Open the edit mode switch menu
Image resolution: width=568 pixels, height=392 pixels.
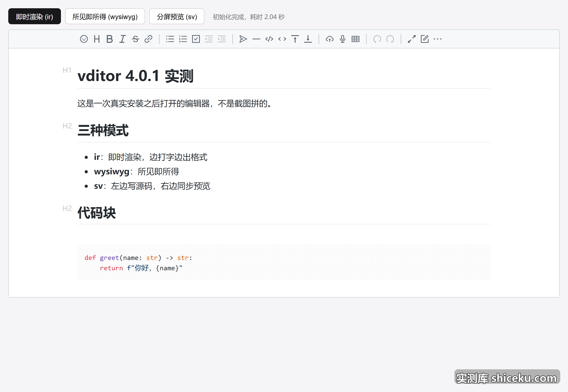pos(425,39)
